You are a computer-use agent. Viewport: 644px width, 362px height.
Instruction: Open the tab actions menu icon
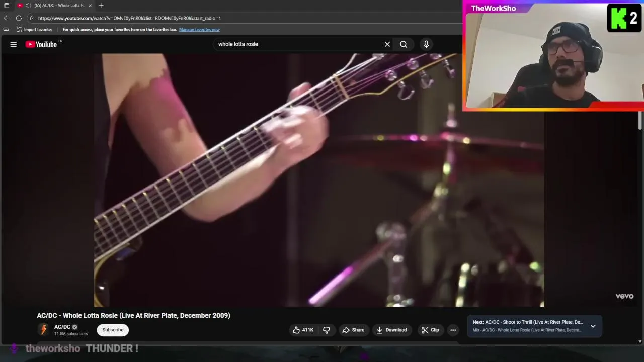[7, 5]
